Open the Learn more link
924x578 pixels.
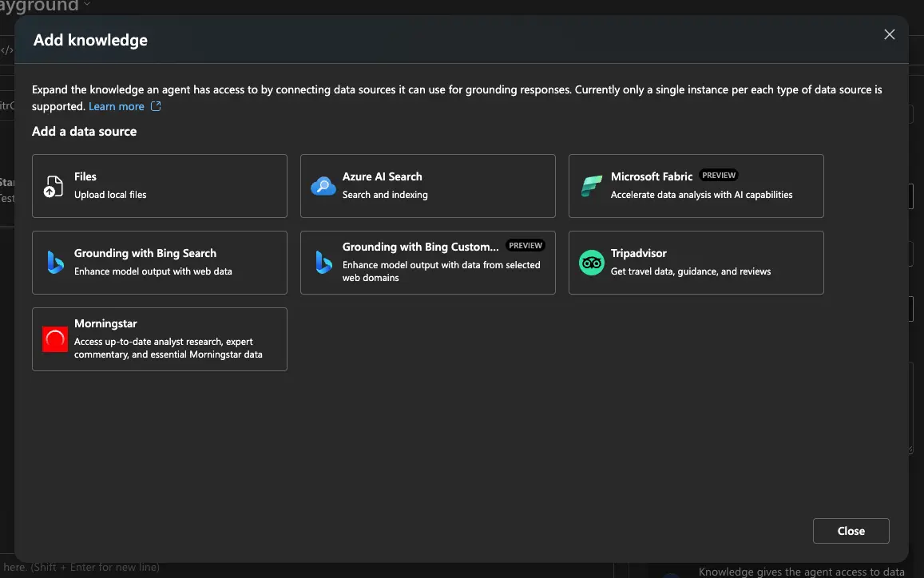click(116, 107)
